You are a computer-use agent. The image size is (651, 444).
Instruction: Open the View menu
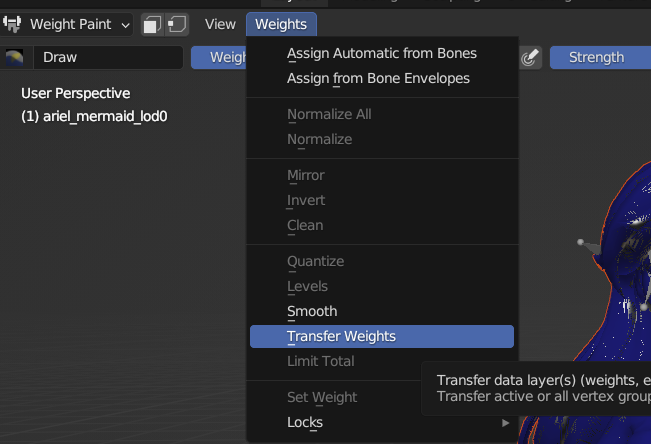tap(220, 25)
